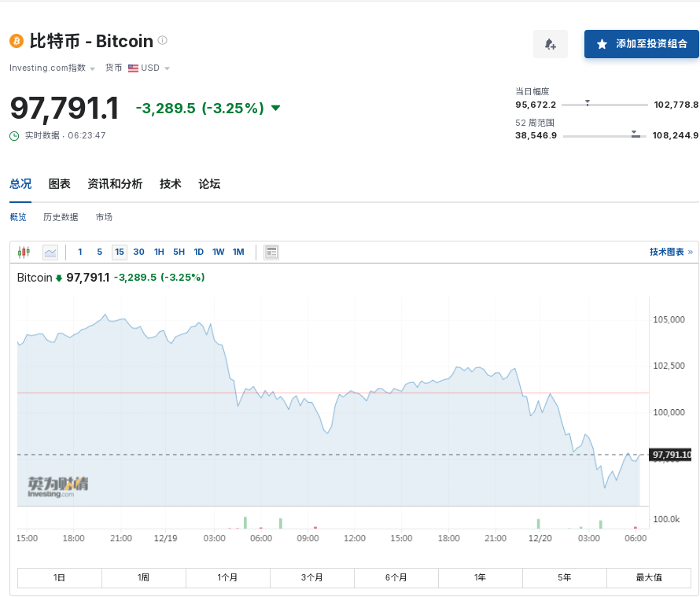Open the 历史数据 sub-tab

click(x=61, y=217)
